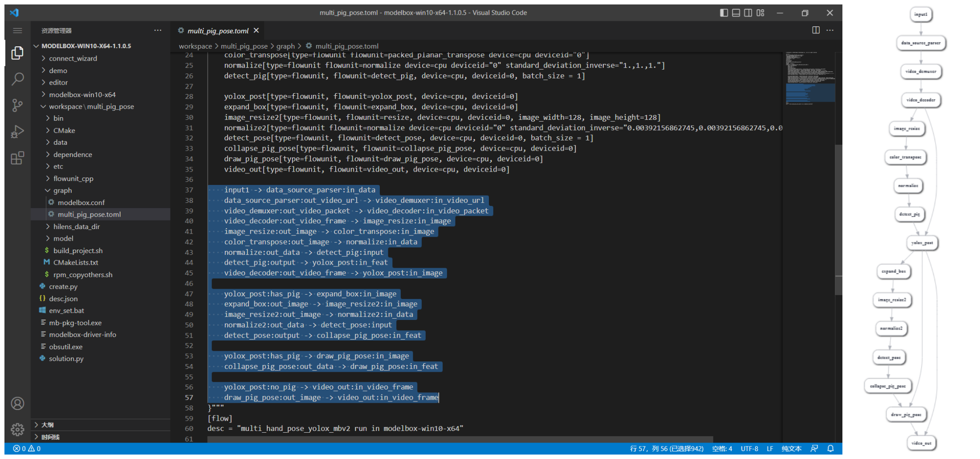The image size is (980, 459).
Task: Expand the demo folder
Action: coord(101,70)
